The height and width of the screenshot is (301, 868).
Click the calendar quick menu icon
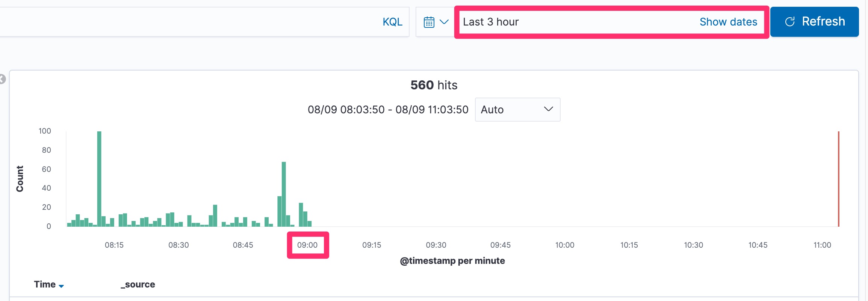(x=429, y=22)
